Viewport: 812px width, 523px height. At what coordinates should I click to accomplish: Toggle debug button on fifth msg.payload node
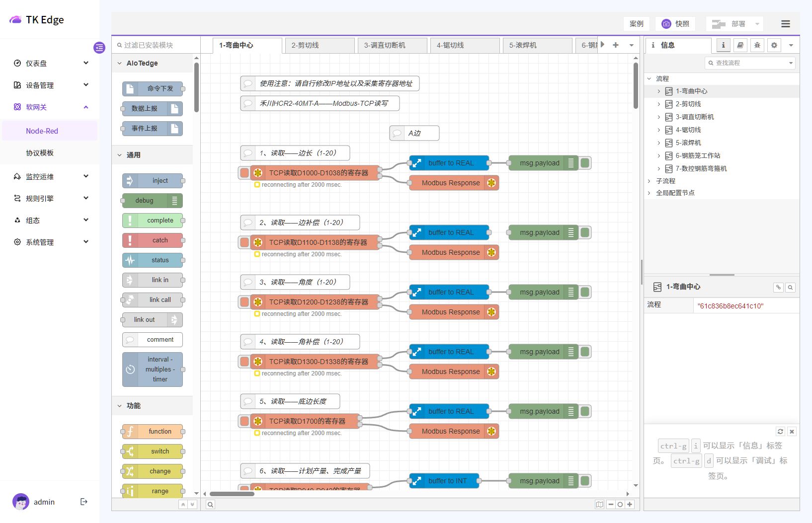585,411
